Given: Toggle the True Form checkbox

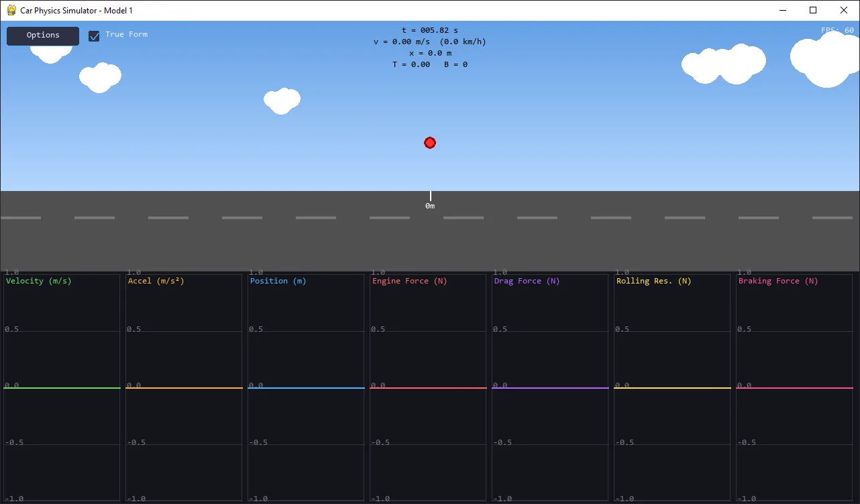Looking at the screenshot, I should pyautogui.click(x=95, y=36).
